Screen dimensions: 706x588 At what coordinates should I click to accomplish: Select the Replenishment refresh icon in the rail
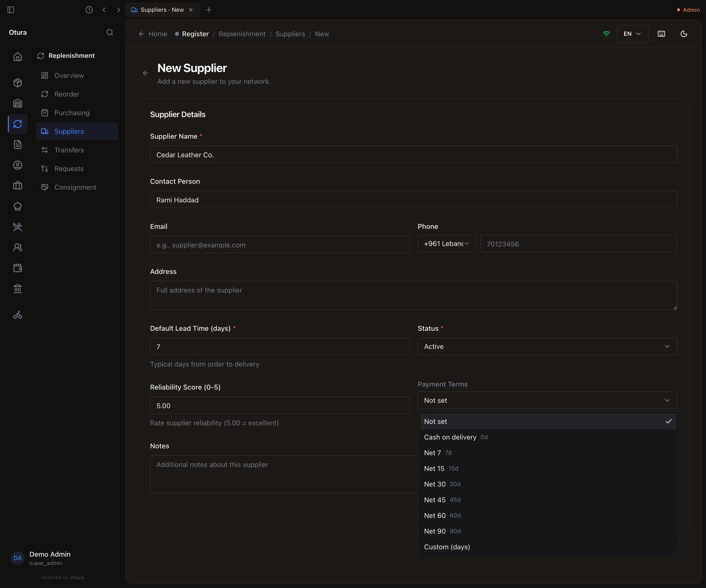pos(17,124)
